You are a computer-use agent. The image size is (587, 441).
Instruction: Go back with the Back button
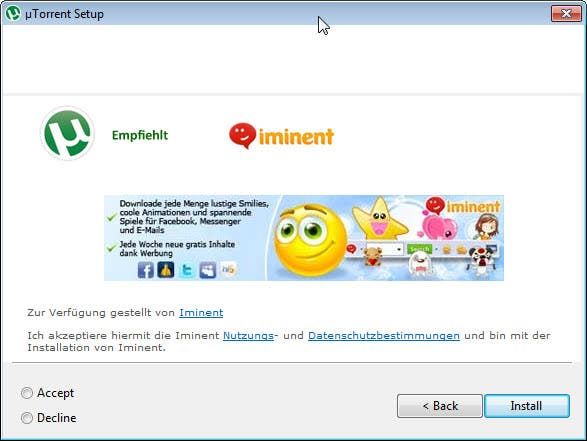pyautogui.click(x=440, y=406)
